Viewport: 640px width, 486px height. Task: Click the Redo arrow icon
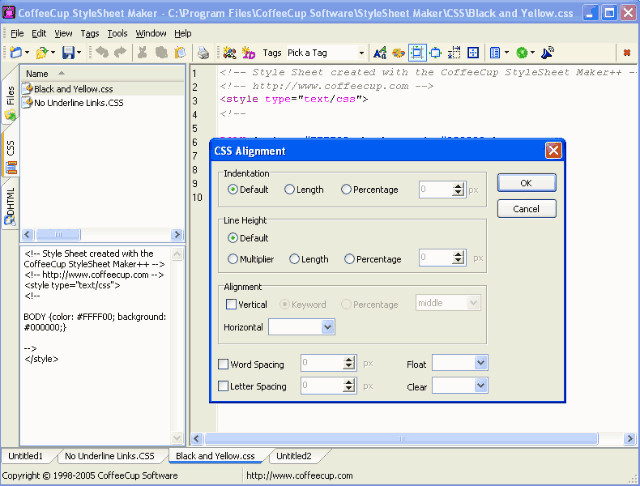pyautogui.click(x=120, y=53)
